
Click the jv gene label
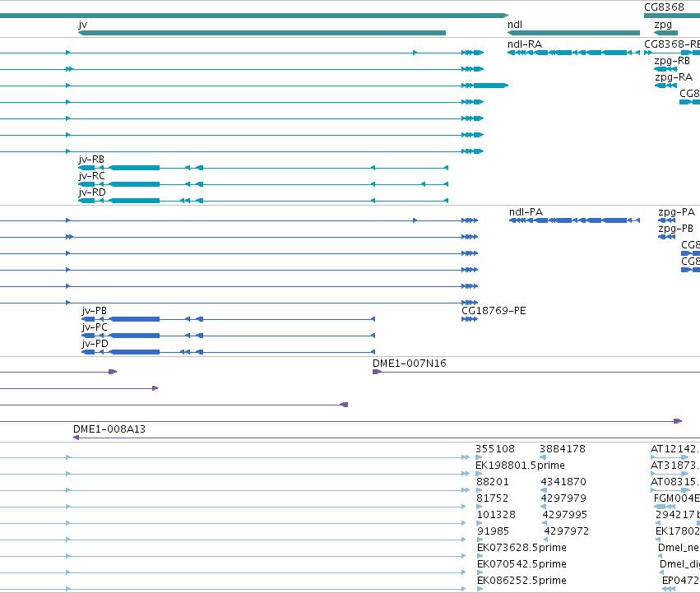tap(82, 25)
